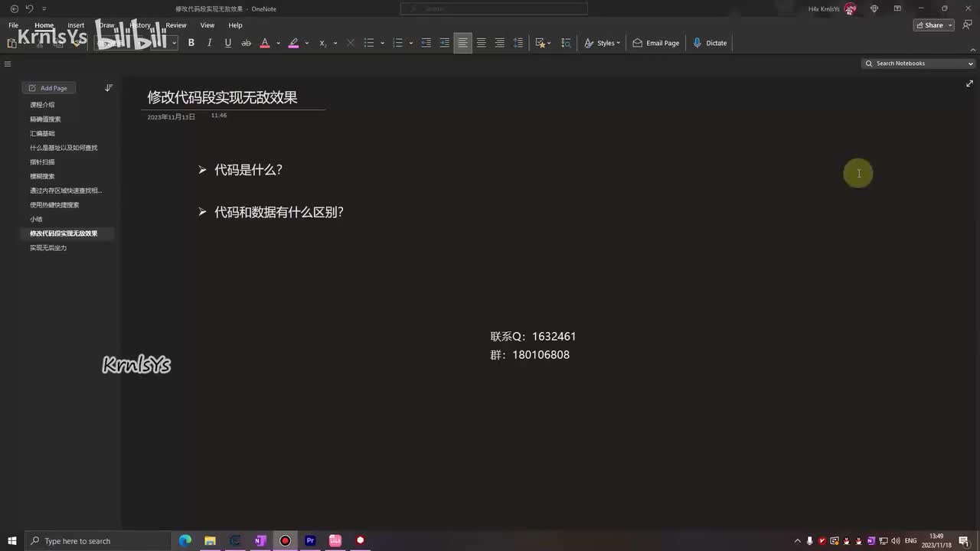Toggle strikethrough formatting
The width and height of the screenshot is (980, 551).
point(246,43)
